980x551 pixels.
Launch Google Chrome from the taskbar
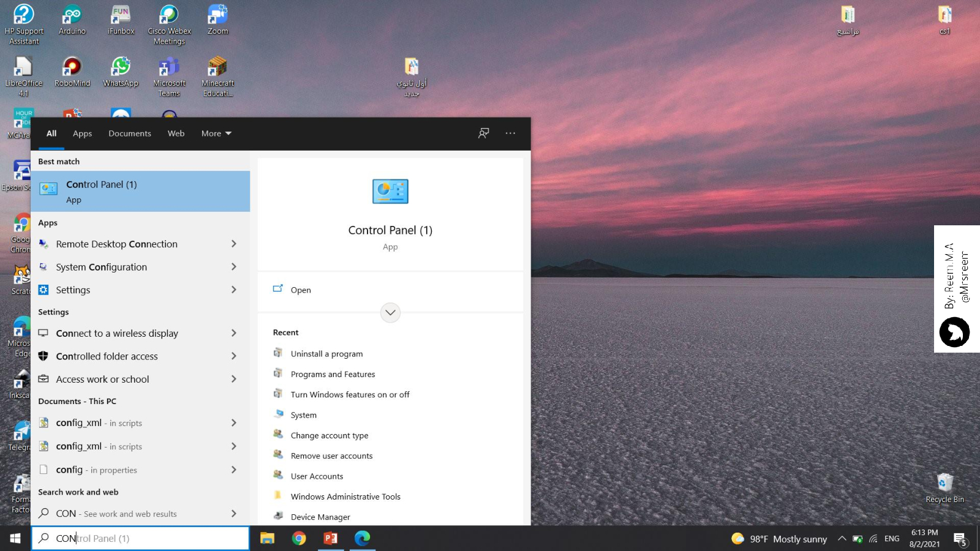299,538
